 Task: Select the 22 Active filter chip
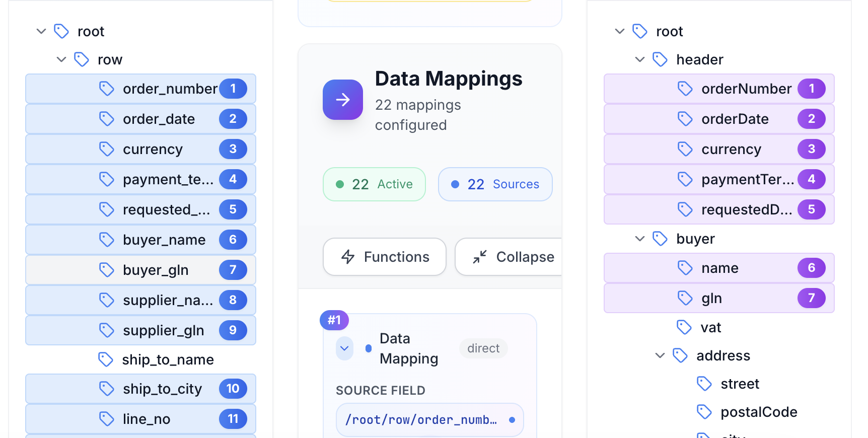point(374,184)
